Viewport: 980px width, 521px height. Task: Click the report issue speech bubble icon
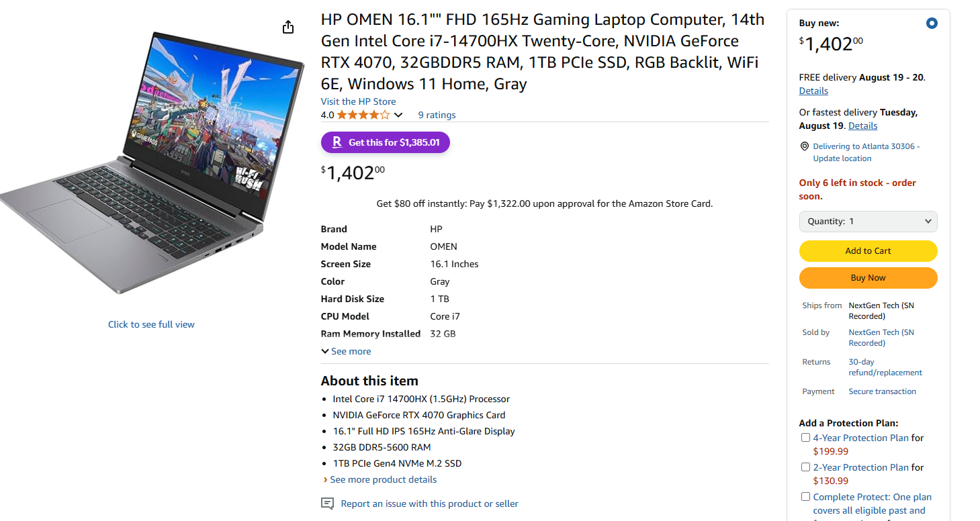(327, 504)
